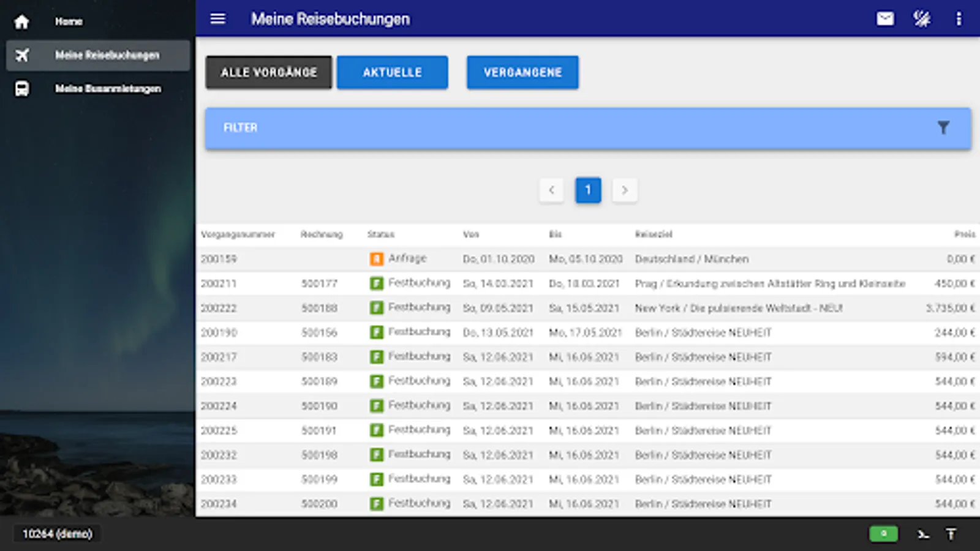Click the bus icon for Meine Busanmietungen
Screen dimensions: 980x551
(x=22, y=89)
